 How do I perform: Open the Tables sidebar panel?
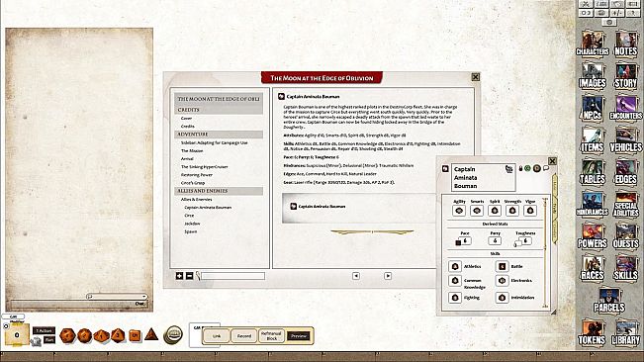(593, 172)
